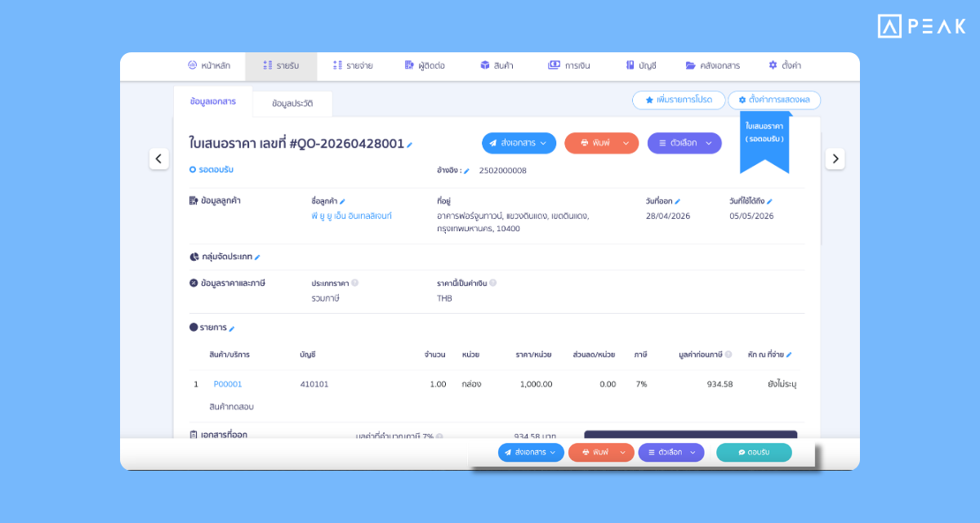This screenshot has width=980, height=523.
Task: Open the รายจ่าย expenses menu
Action: 353,65
